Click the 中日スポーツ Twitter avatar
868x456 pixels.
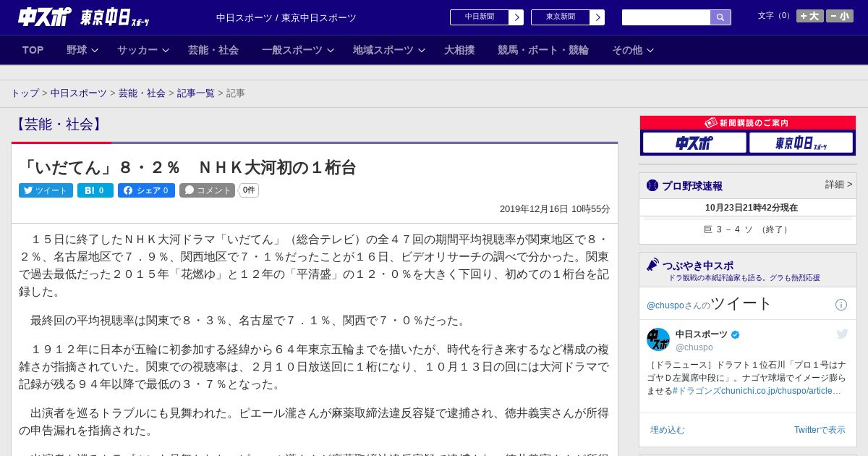[x=658, y=339]
